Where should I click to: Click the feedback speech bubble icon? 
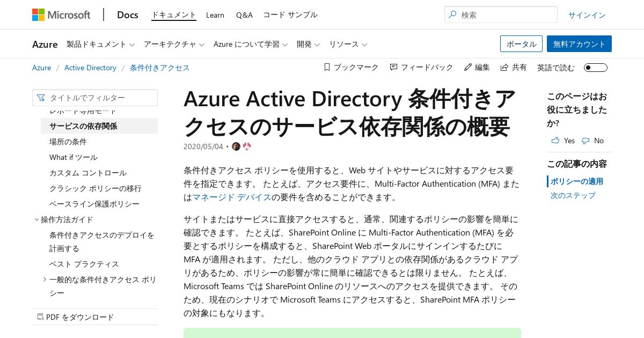click(393, 67)
